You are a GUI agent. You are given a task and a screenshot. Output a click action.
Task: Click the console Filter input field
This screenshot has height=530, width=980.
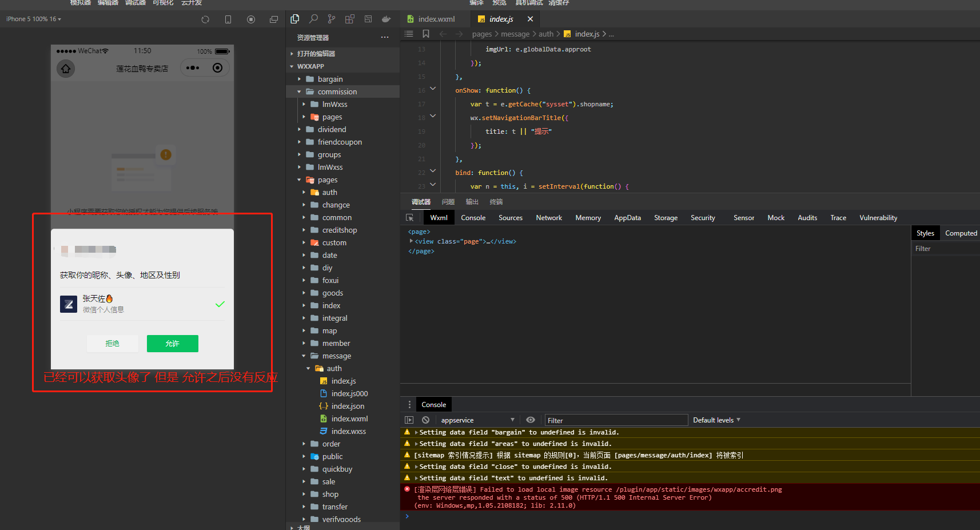click(615, 420)
